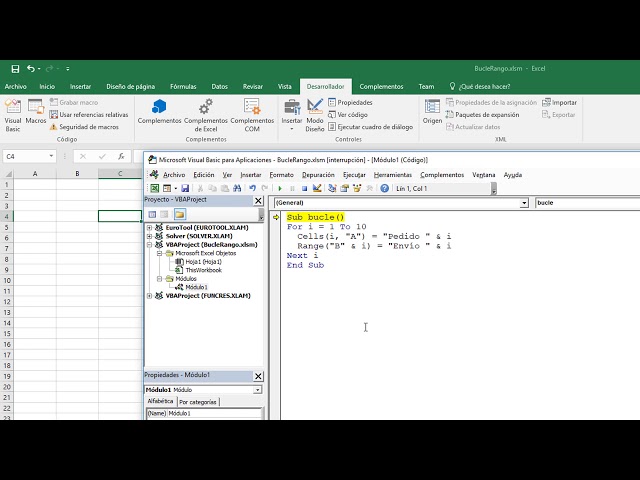Undo last edit in VBA toolbar
Viewport: 640px width, 480px height.
click(x=252, y=188)
